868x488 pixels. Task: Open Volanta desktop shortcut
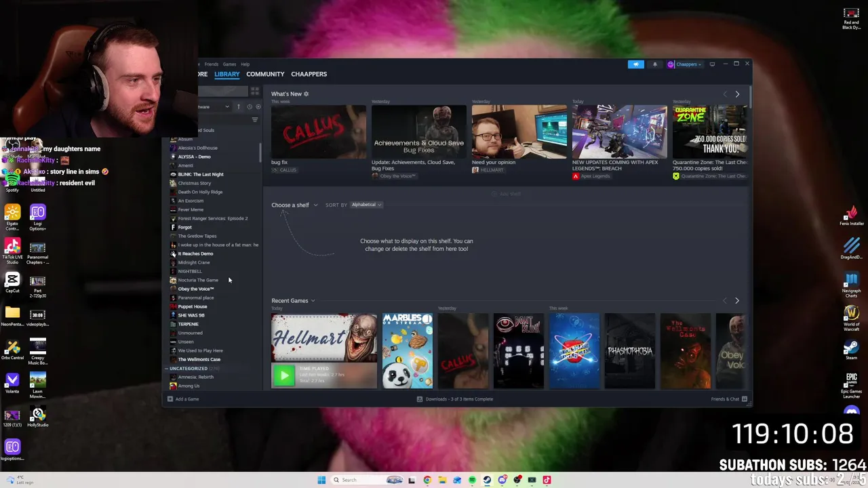click(x=12, y=384)
